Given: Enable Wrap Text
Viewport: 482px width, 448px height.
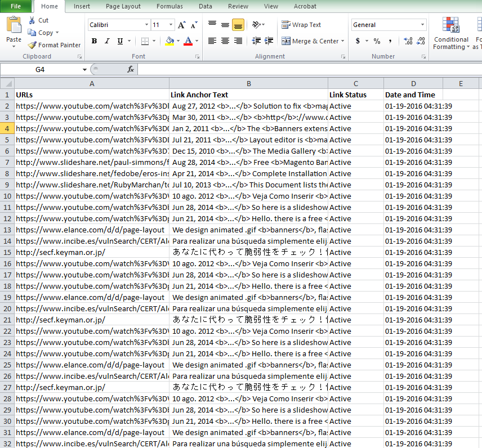Looking at the screenshot, I should point(301,25).
